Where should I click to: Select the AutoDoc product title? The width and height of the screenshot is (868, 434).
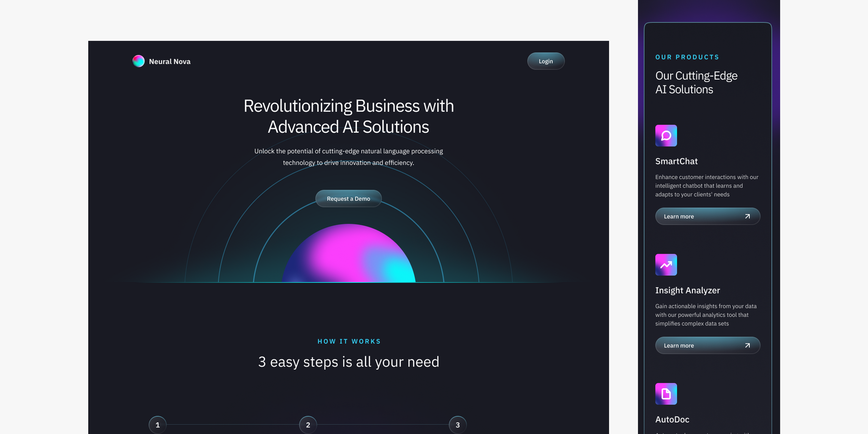pyautogui.click(x=672, y=420)
